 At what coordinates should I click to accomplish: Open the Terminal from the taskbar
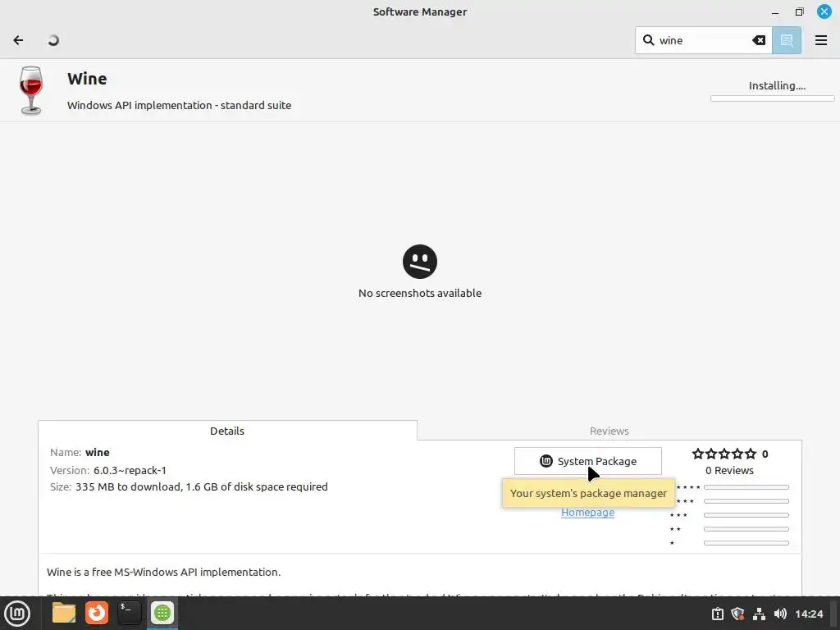tap(129, 613)
